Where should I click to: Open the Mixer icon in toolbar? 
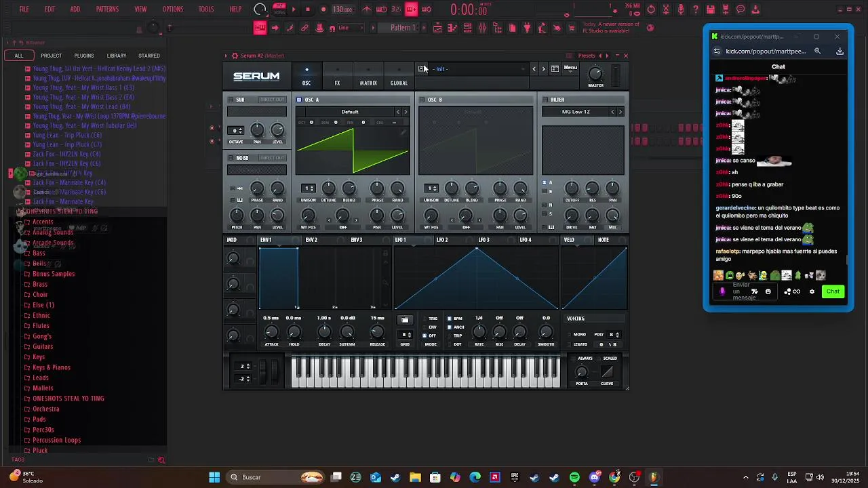pos(482,28)
